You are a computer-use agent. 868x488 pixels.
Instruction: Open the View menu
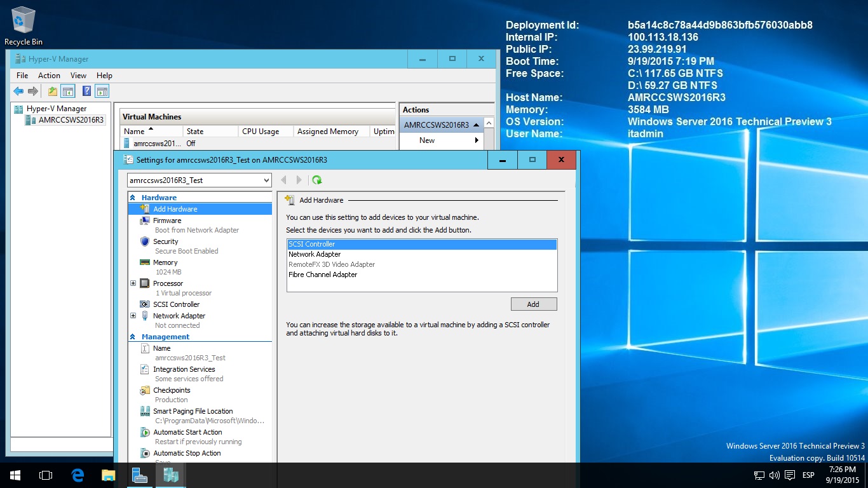click(x=78, y=75)
